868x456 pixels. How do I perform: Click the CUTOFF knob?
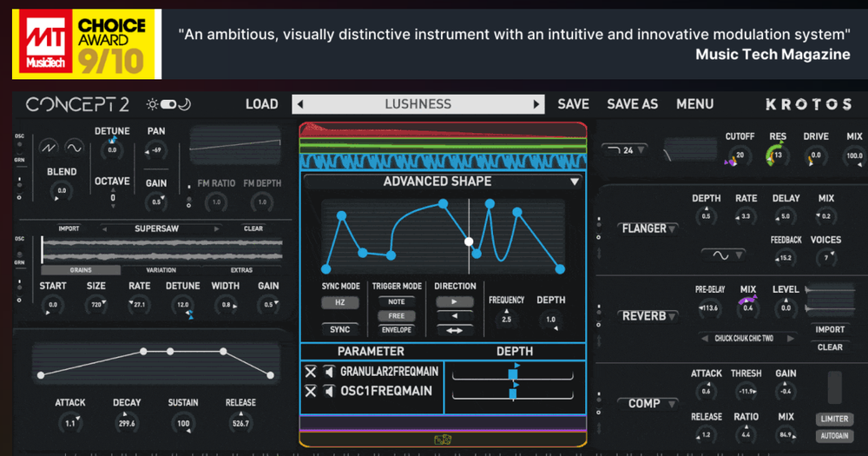coord(740,155)
